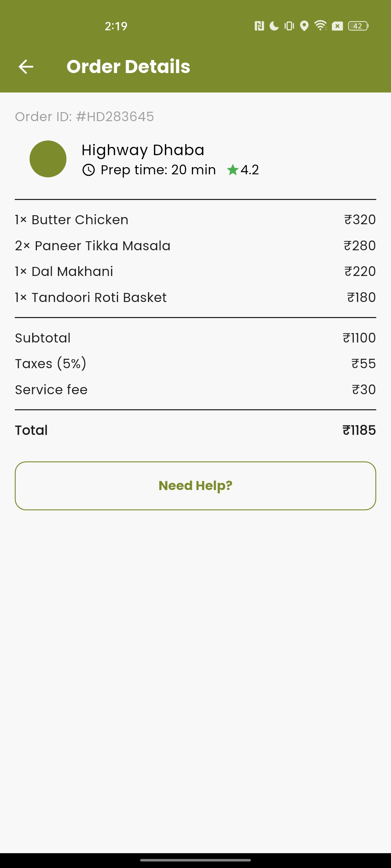Select the Paneer Tikka Masala item
Viewport: 391px width, 868px height.
(93, 246)
